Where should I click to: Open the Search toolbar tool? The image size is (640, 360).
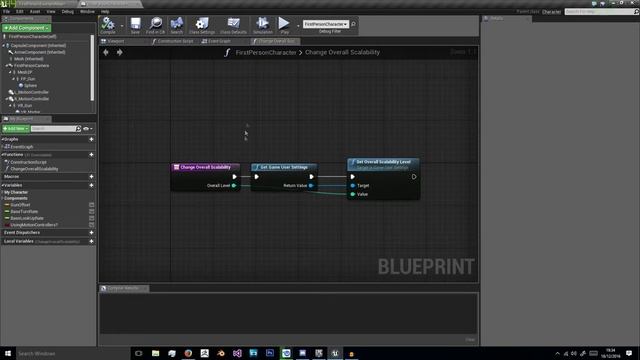pyautogui.click(x=177, y=25)
